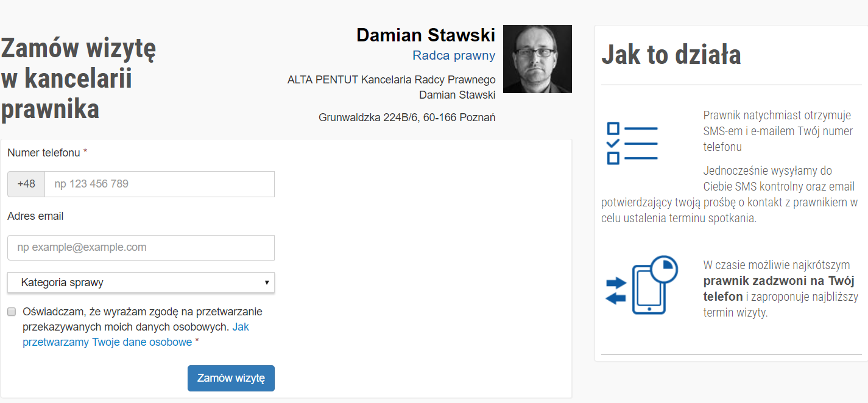
Task: Click the Zamów wizytę button
Action: tap(231, 378)
